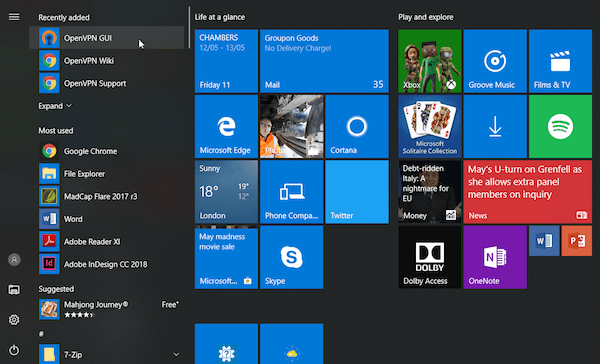
Task: Click the app list scrollbar
Action: pyautogui.click(x=189, y=28)
